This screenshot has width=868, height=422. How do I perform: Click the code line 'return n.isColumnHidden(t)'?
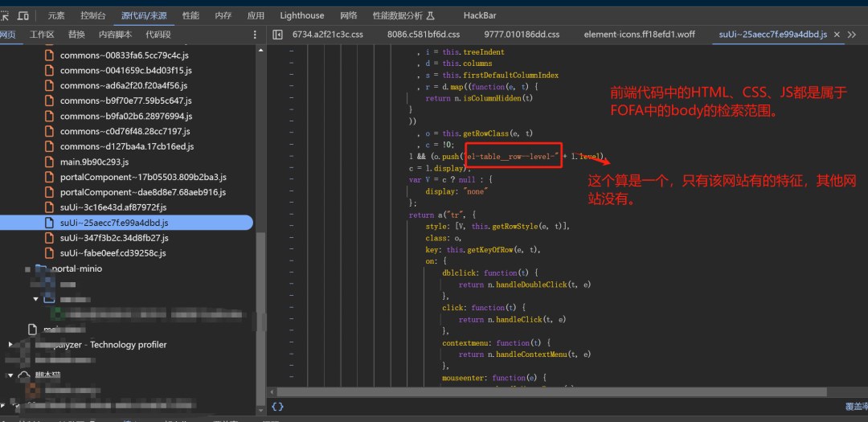pyautogui.click(x=479, y=98)
